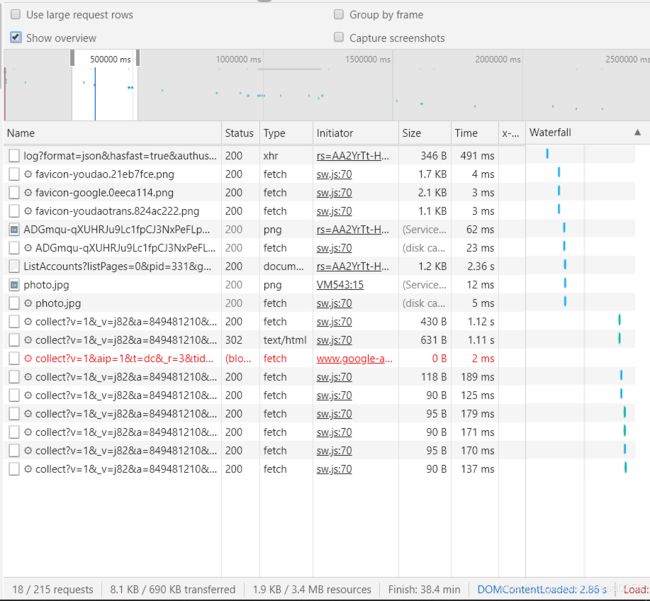
Task: Click the 18 / 215 requests status bar entry
Action: (x=53, y=589)
